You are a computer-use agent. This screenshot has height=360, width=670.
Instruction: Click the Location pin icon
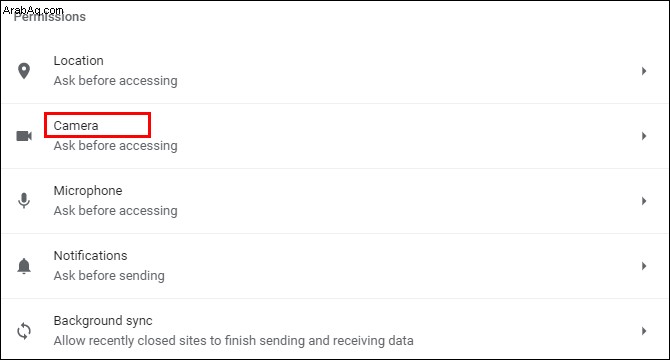point(24,71)
